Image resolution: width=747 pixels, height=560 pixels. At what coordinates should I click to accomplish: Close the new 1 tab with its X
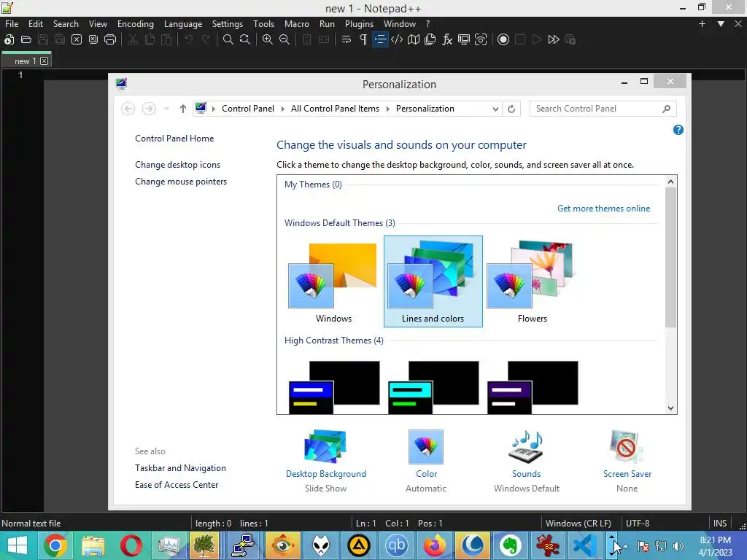pyautogui.click(x=44, y=61)
